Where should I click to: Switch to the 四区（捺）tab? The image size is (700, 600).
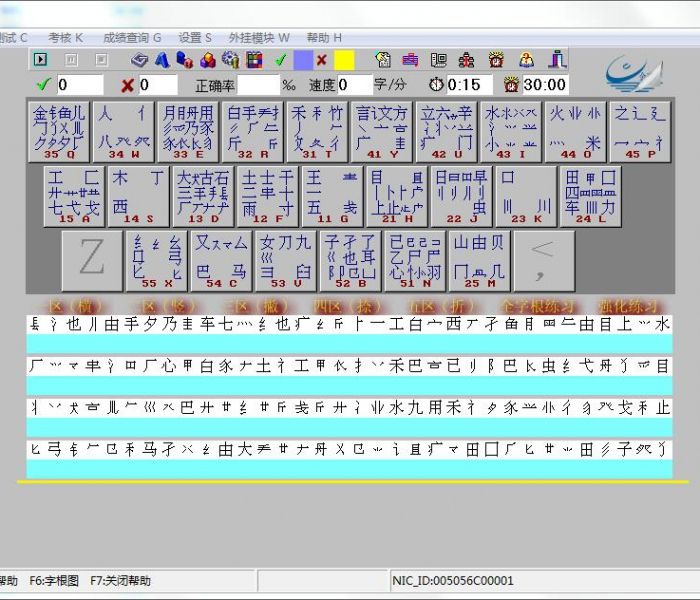(348, 307)
